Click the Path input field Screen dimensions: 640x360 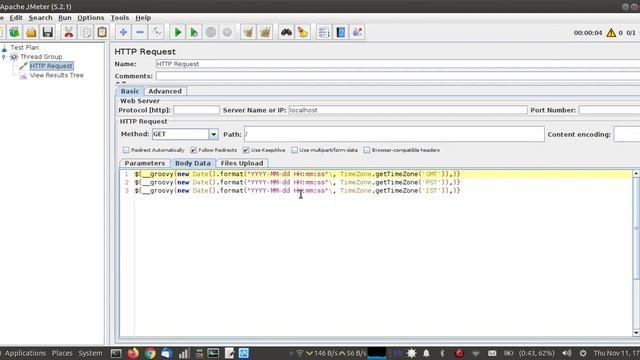[x=394, y=134]
